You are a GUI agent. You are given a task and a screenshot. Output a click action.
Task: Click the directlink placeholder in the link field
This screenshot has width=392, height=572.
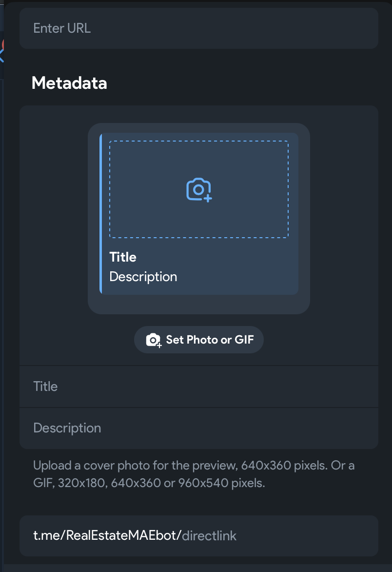(x=209, y=536)
